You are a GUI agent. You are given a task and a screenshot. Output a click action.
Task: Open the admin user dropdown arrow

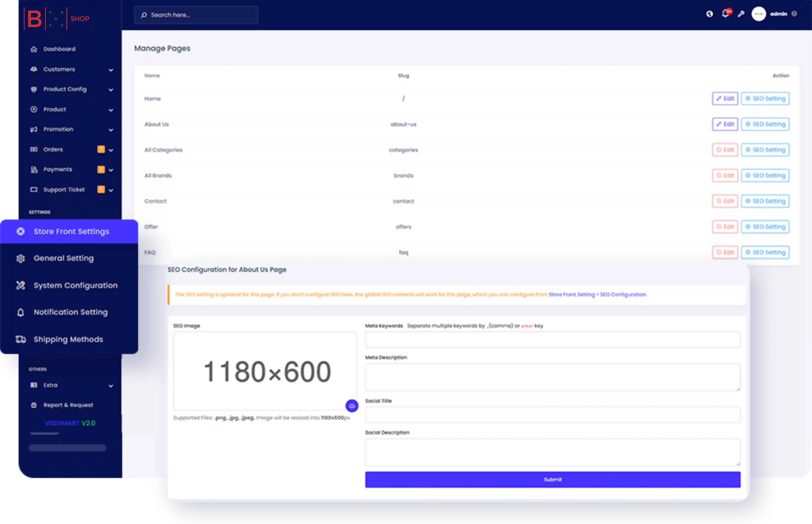point(794,14)
